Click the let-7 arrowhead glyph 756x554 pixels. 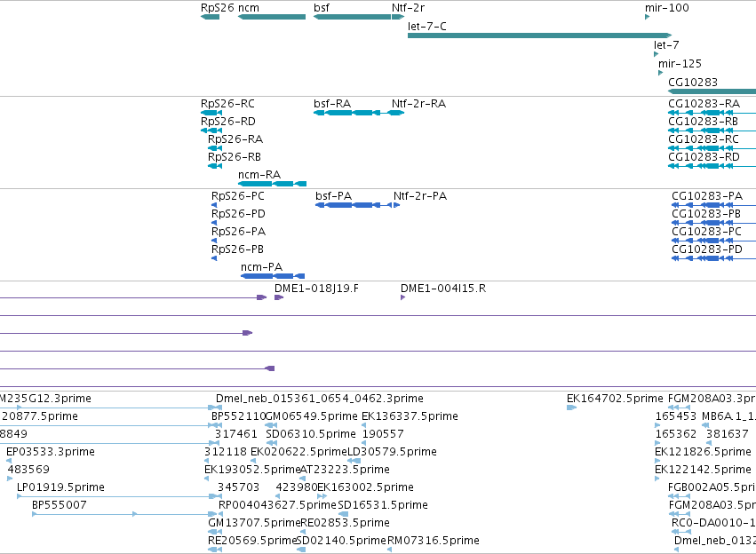656,54
